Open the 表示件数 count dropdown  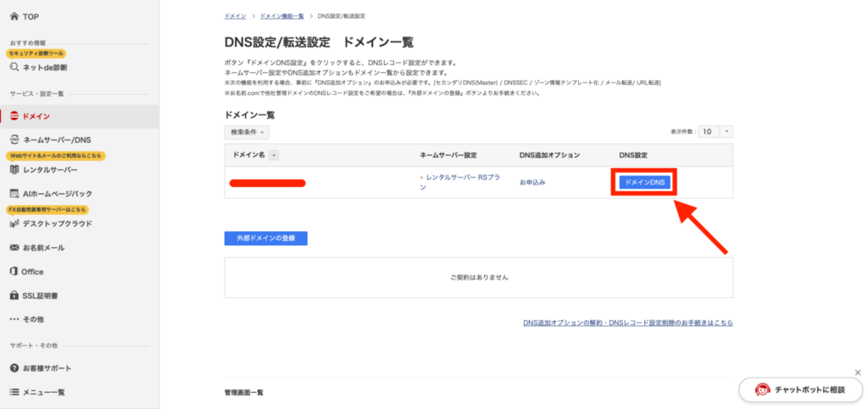pos(715,132)
